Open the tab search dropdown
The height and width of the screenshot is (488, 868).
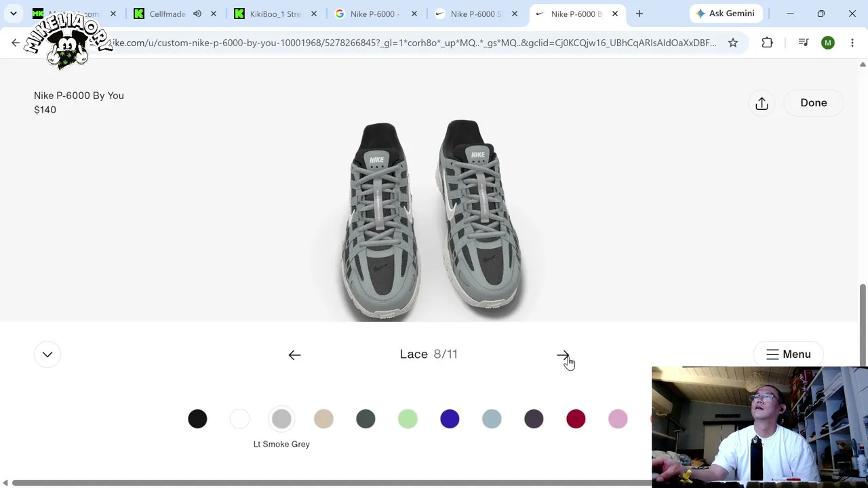tap(14, 14)
